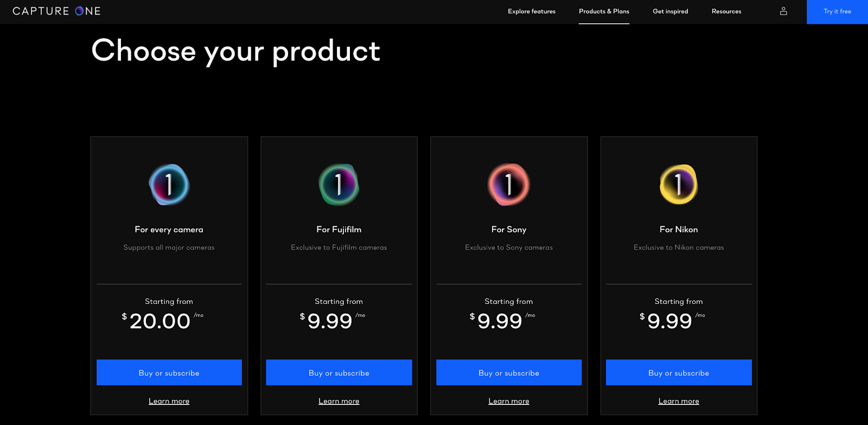
Task: Click the blue For every camera icon
Action: tap(169, 185)
